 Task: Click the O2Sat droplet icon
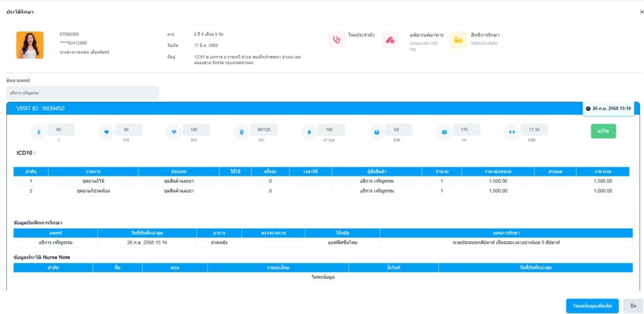(309, 132)
